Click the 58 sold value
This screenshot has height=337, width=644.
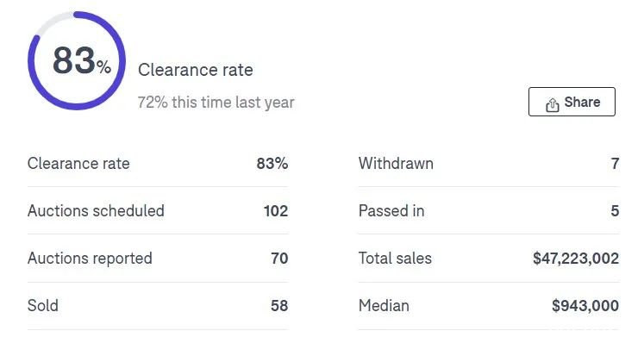[279, 306]
